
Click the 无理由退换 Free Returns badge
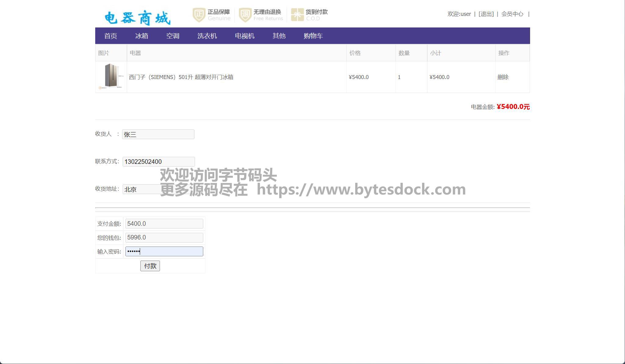point(261,15)
